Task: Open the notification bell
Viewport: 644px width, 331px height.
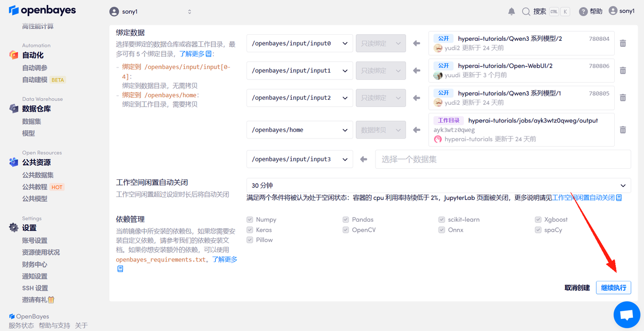Action: [511, 11]
